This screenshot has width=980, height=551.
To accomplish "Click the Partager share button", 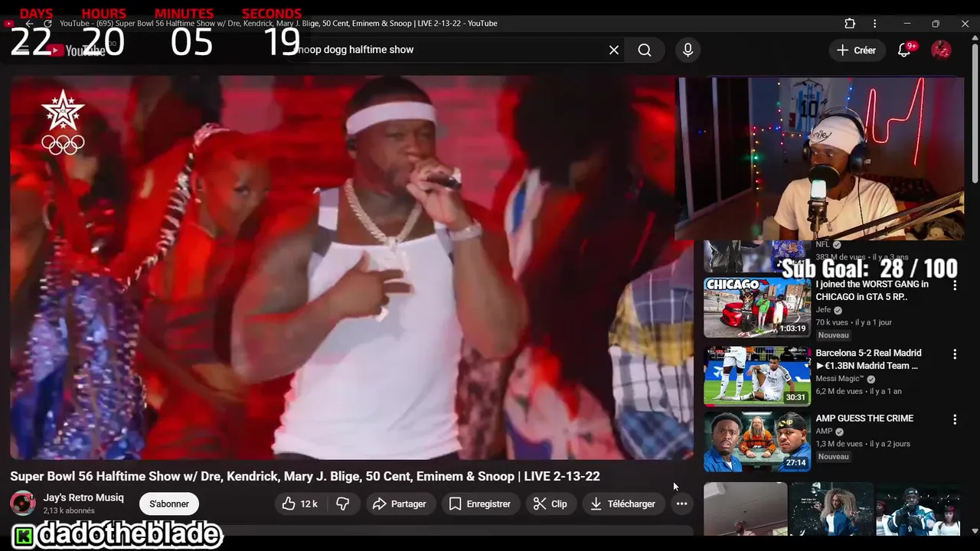I will tap(399, 504).
